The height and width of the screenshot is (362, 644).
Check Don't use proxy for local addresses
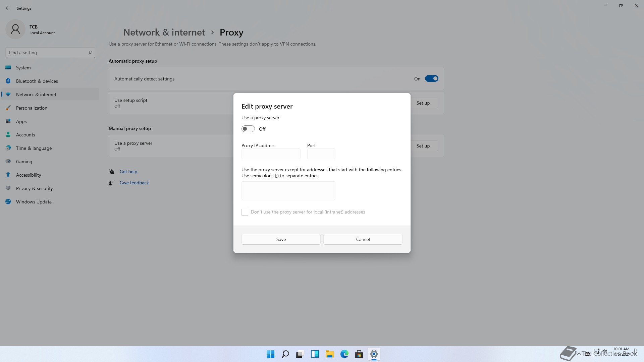pos(245,212)
